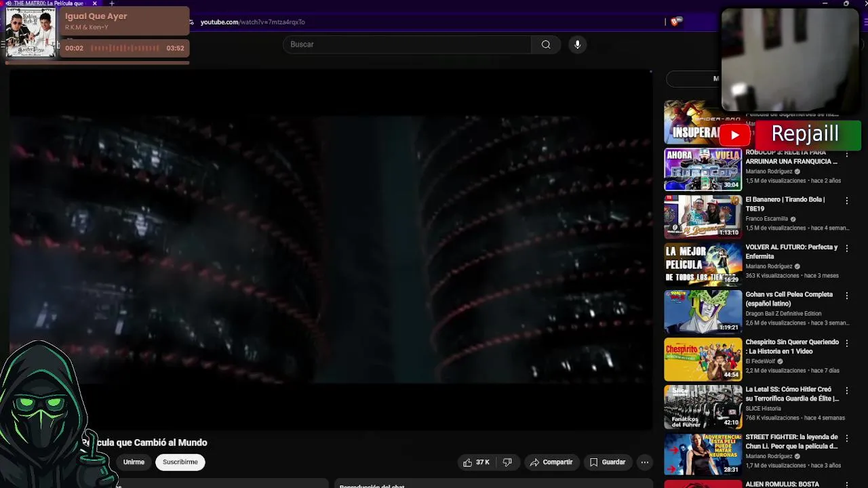Open ROBOCOP thumbnail lasting 30:04

tap(703, 169)
